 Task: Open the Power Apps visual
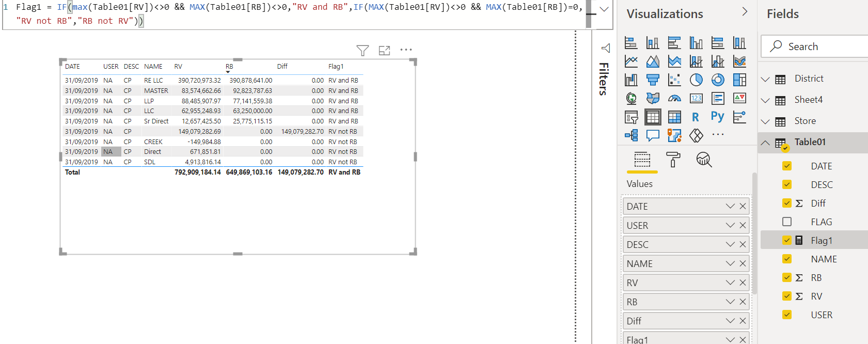pyautogui.click(x=696, y=136)
